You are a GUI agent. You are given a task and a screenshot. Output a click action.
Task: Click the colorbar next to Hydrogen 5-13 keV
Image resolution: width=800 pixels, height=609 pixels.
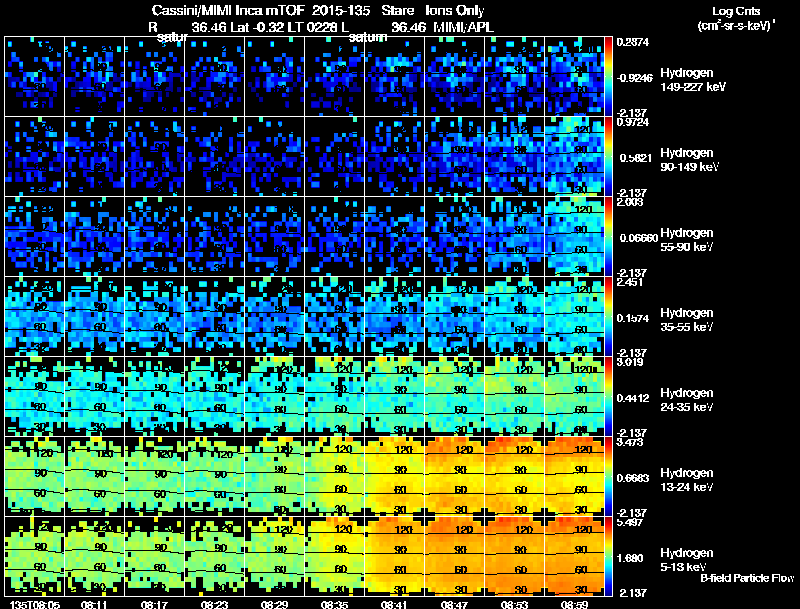click(608, 556)
